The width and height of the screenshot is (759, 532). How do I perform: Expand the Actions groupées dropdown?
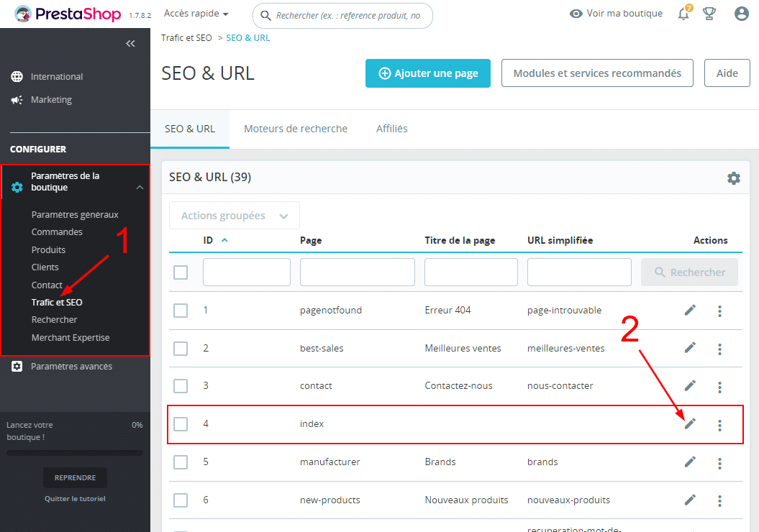(235, 216)
